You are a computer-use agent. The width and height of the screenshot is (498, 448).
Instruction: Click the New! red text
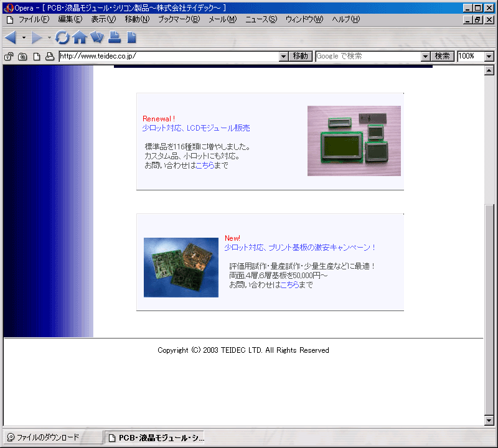[232, 238]
